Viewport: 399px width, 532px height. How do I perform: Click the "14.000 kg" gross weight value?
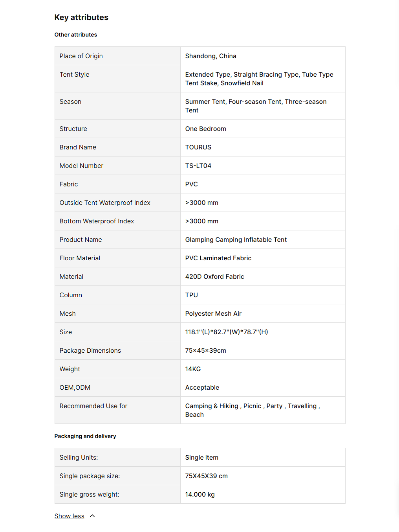click(x=200, y=494)
